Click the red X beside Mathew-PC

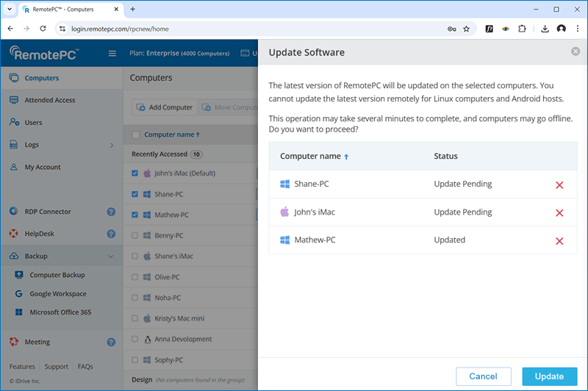(559, 240)
